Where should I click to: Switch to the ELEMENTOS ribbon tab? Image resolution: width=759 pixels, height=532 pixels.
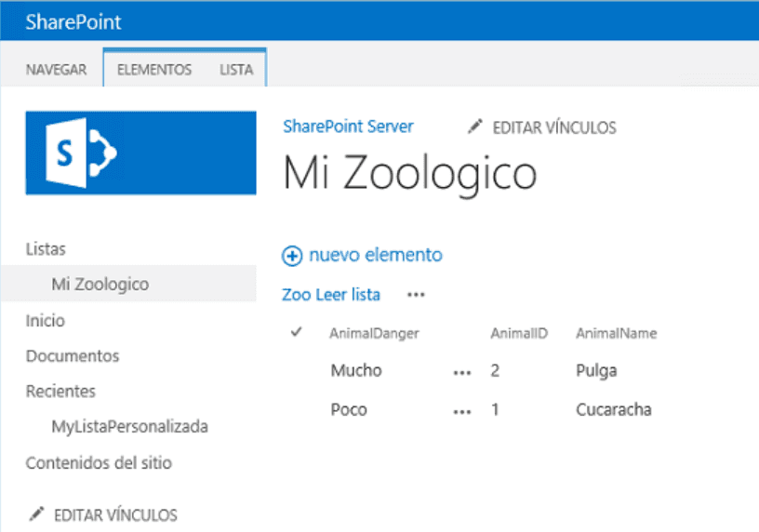(x=154, y=70)
